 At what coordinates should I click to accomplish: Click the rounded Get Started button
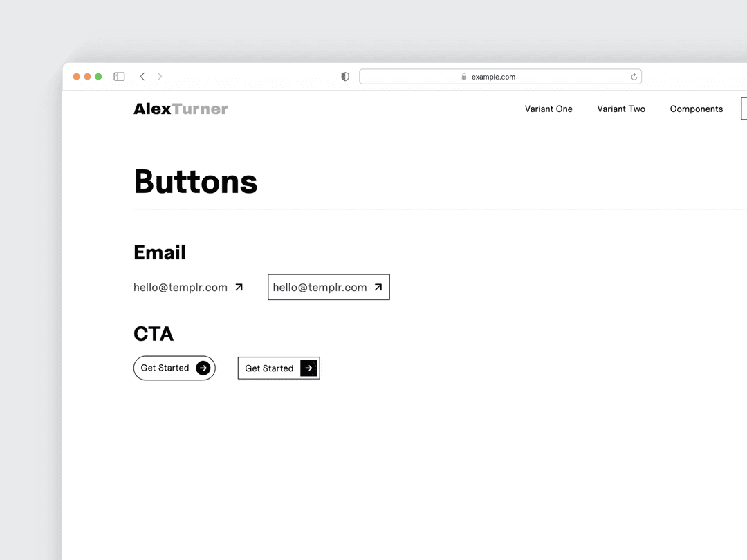pyautogui.click(x=174, y=368)
